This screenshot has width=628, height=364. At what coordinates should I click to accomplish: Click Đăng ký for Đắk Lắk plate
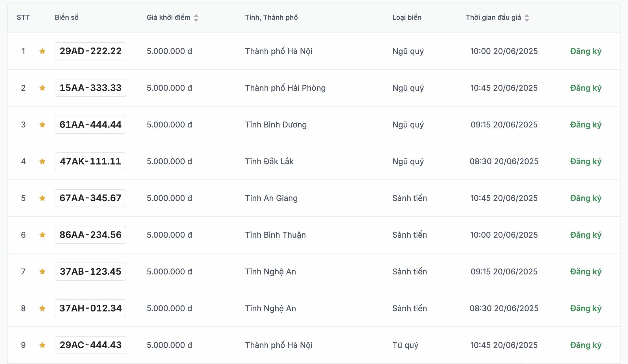click(586, 161)
